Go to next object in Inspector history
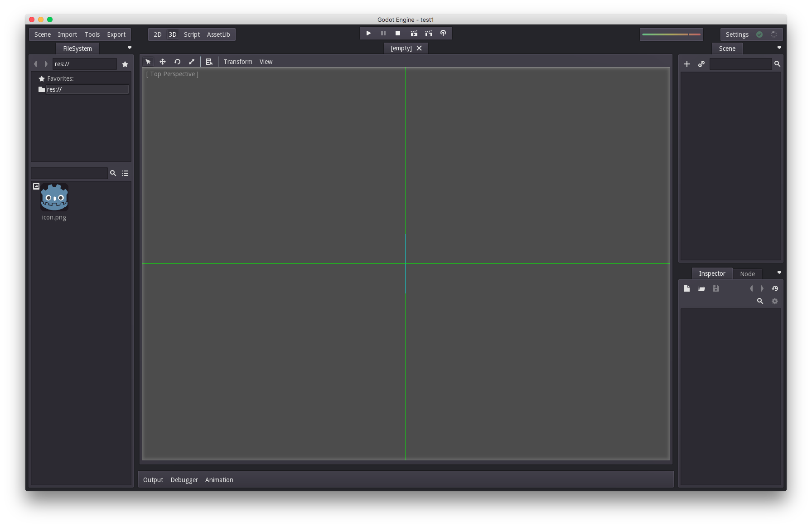Image resolution: width=812 pixels, height=527 pixels. click(x=762, y=288)
